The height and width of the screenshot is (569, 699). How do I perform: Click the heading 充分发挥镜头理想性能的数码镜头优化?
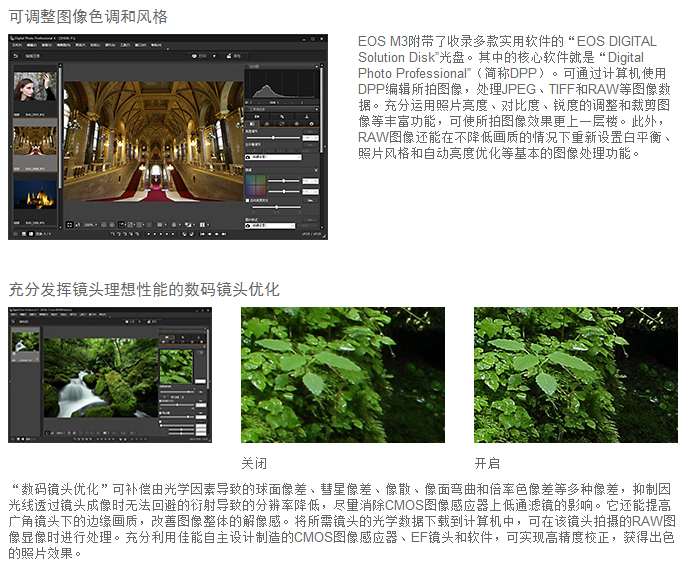(x=144, y=289)
